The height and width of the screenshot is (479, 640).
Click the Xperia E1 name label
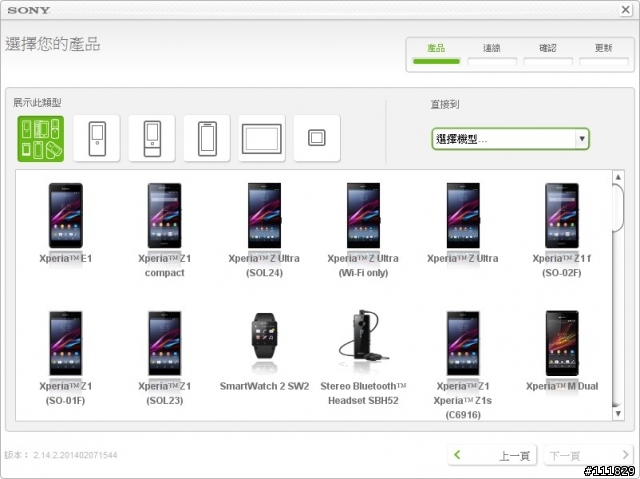pyautogui.click(x=66, y=259)
